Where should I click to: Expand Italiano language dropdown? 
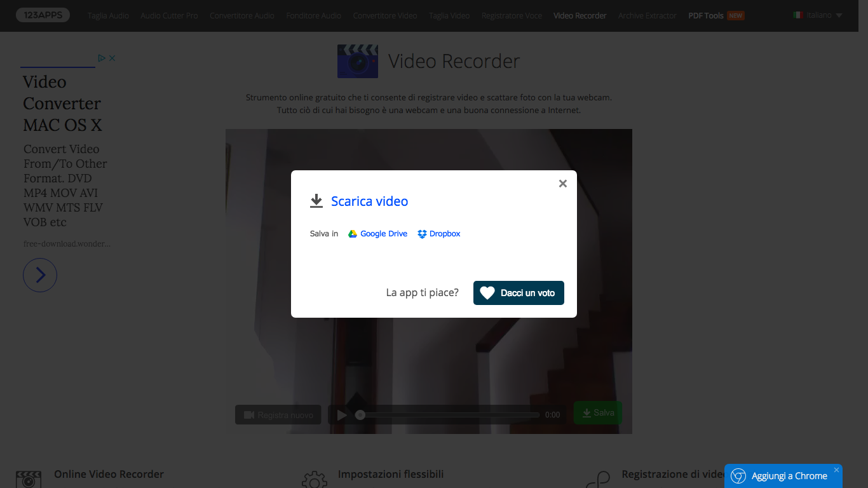click(x=818, y=15)
